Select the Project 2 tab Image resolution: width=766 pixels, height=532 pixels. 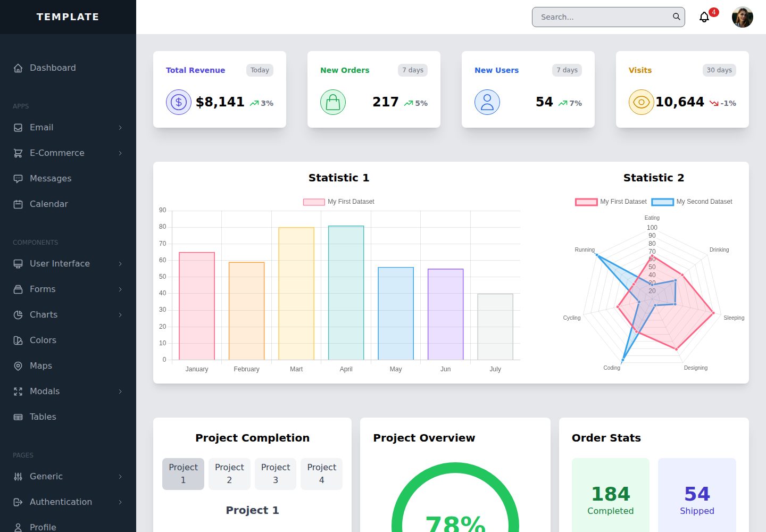[x=229, y=473]
